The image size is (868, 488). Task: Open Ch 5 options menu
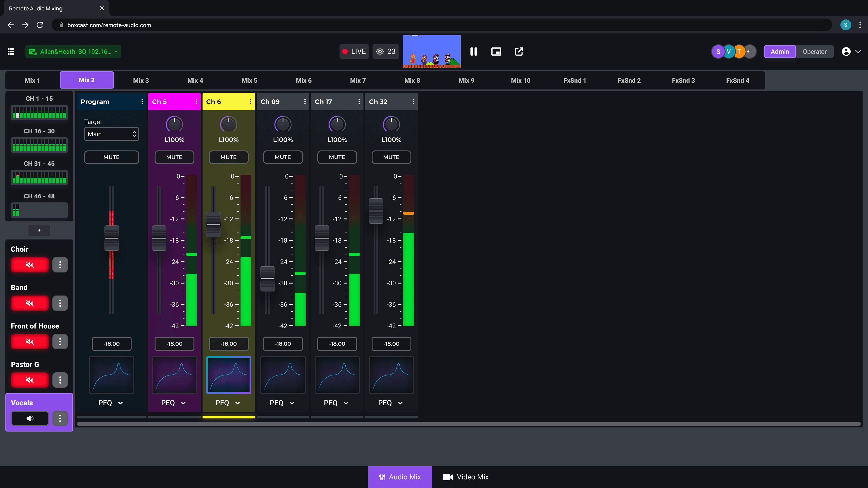(196, 102)
